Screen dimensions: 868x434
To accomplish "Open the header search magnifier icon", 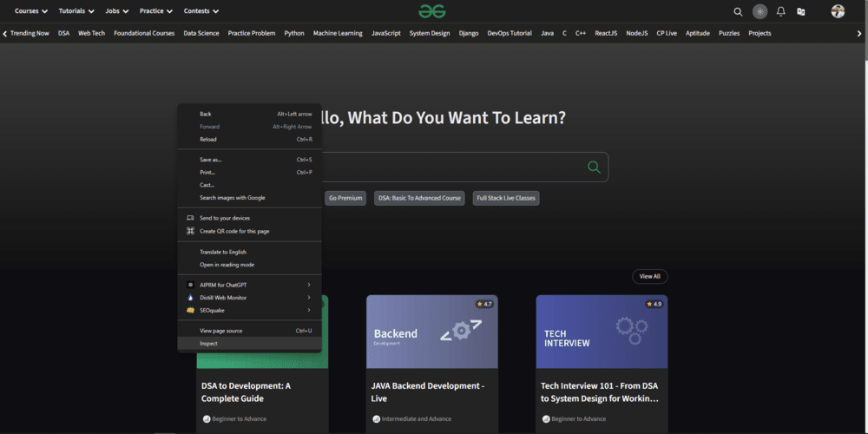I will pyautogui.click(x=738, y=11).
